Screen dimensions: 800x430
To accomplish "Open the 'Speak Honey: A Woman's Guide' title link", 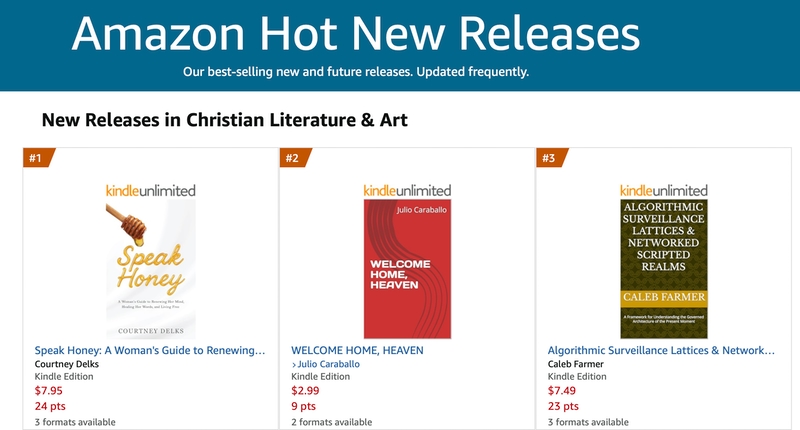I will click(150, 351).
